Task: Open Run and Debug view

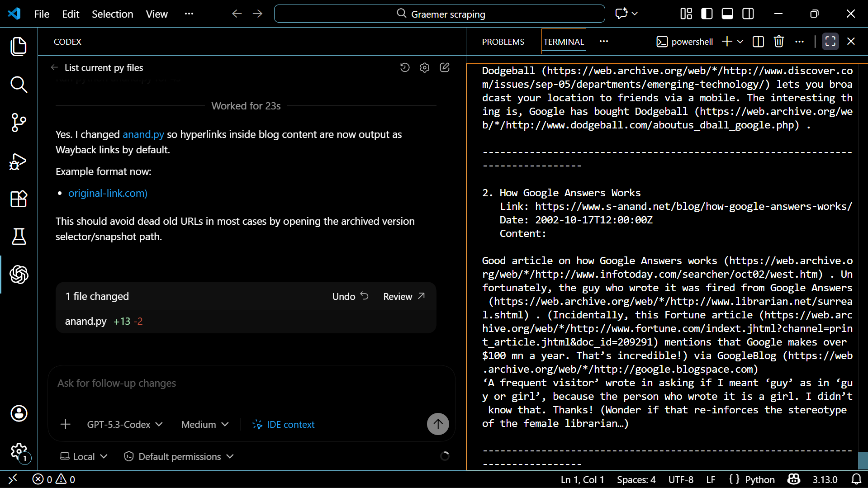Action: click(x=19, y=161)
